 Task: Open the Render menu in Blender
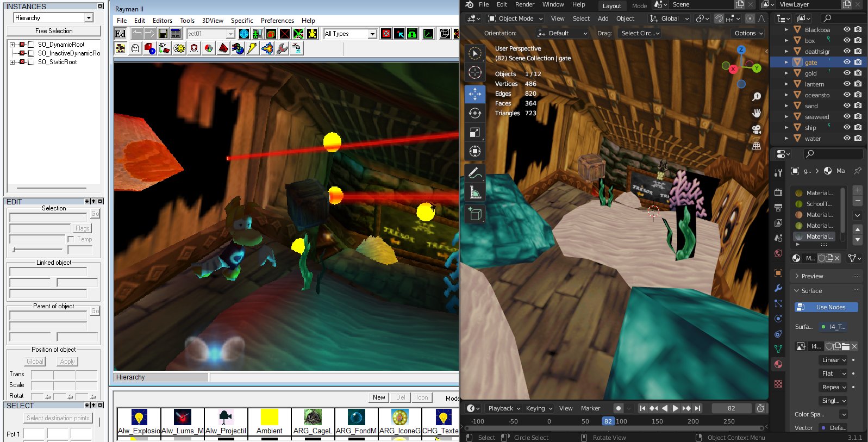[524, 4]
